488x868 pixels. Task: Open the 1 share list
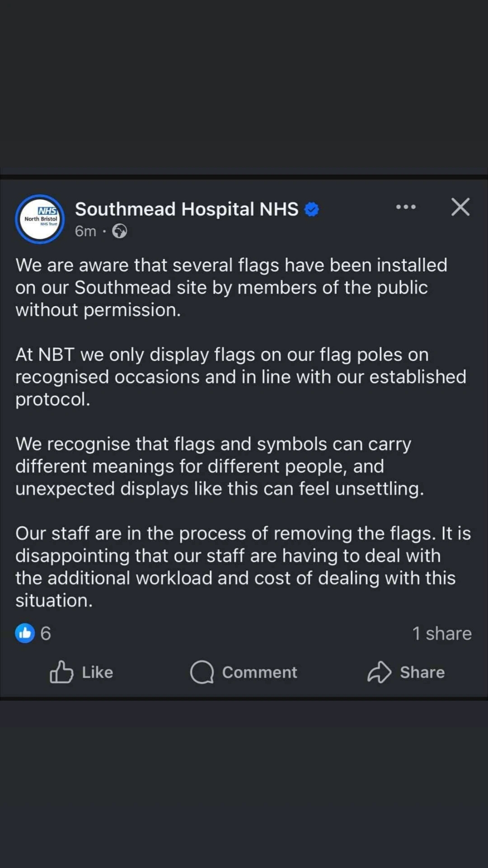pos(441,633)
